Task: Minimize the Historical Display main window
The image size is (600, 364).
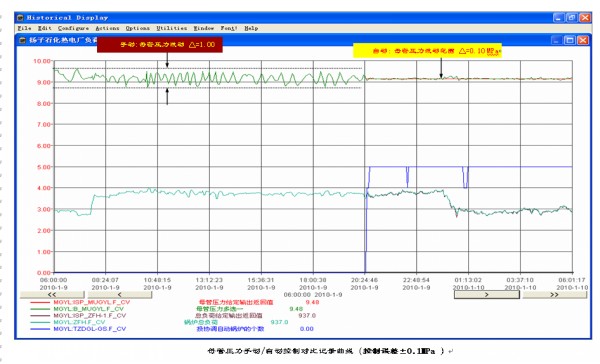Action: (x=558, y=18)
